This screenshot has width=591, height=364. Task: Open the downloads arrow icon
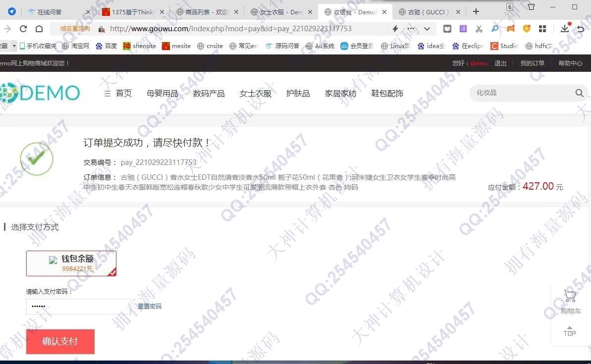(565, 28)
